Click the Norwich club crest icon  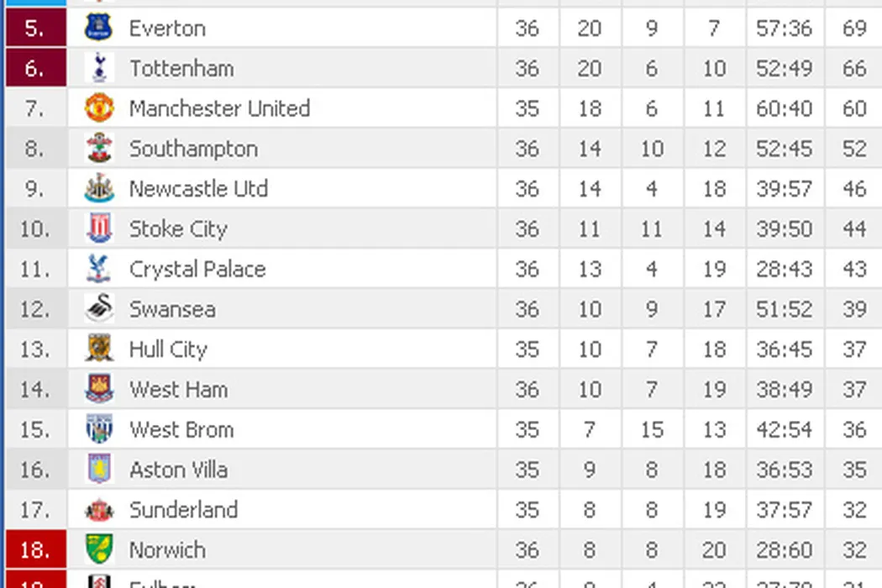[x=99, y=550]
